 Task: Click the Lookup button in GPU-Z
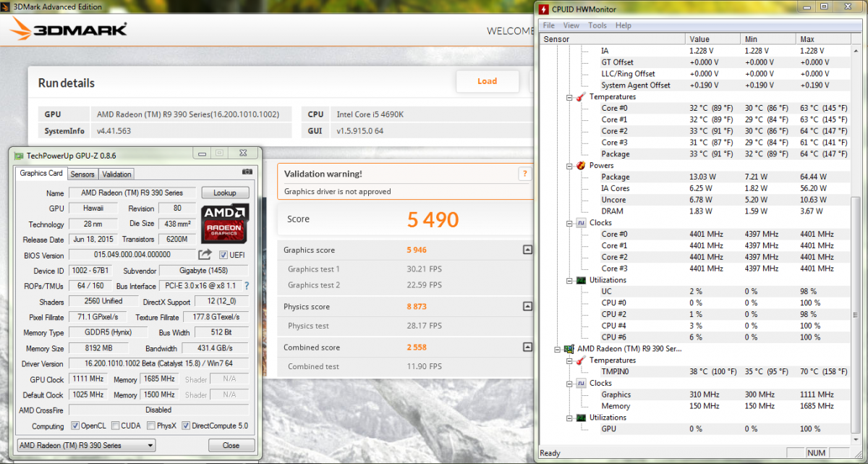coord(226,193)
